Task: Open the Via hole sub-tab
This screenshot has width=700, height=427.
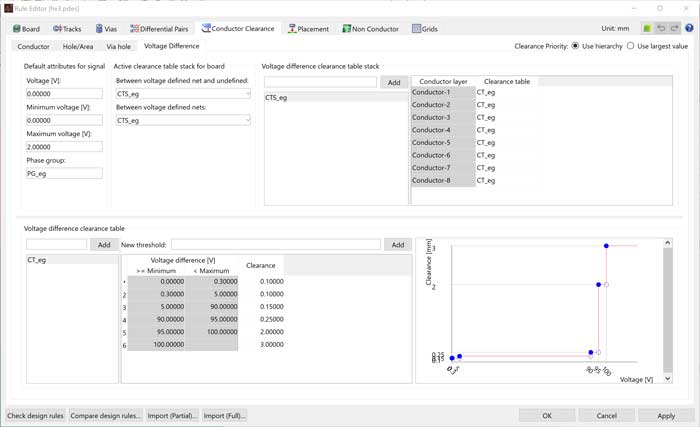Action: tap(118, 46)
